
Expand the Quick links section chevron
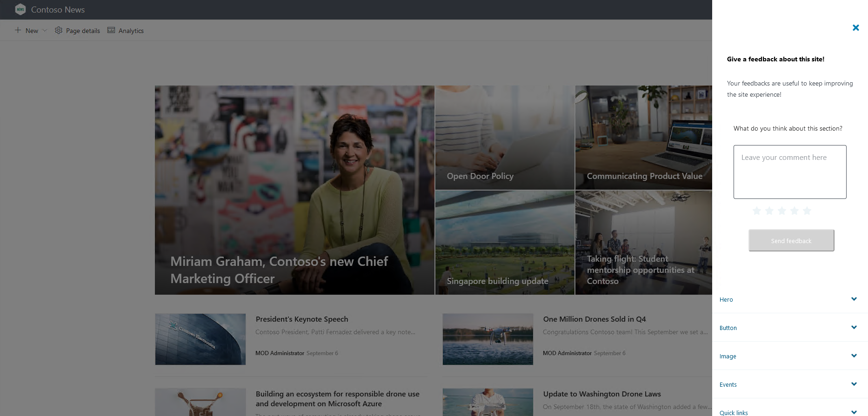coord(854,412)
